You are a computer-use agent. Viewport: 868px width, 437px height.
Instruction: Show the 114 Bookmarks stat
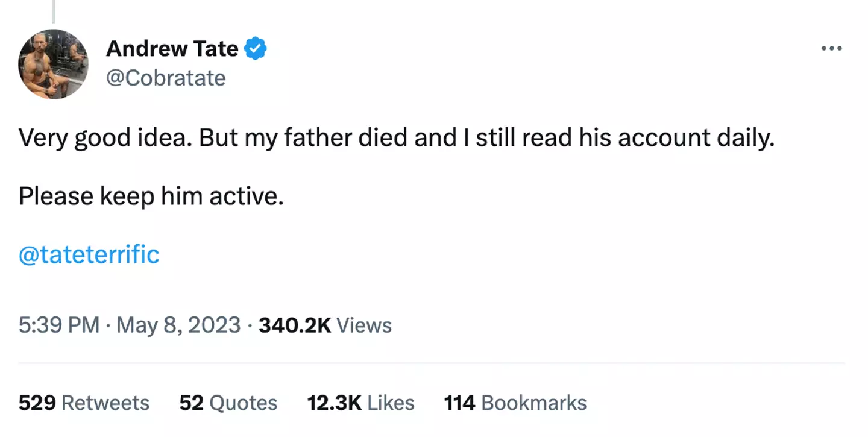coord(515,403)
